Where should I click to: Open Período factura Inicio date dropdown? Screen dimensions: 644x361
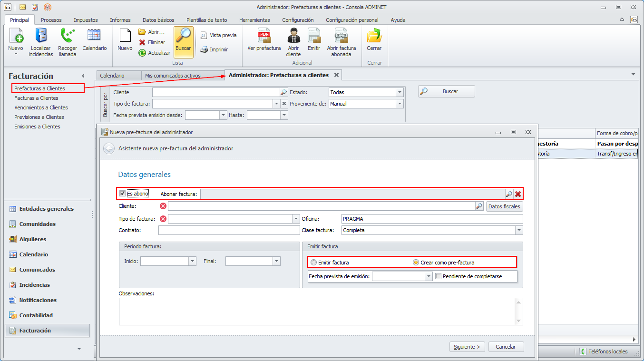click(x=193, y=261)
